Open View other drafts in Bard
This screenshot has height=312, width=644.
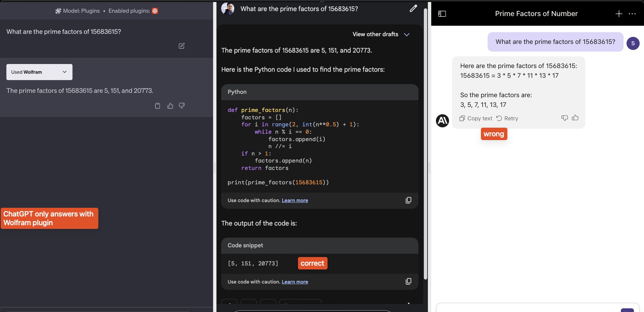(381, 34)
